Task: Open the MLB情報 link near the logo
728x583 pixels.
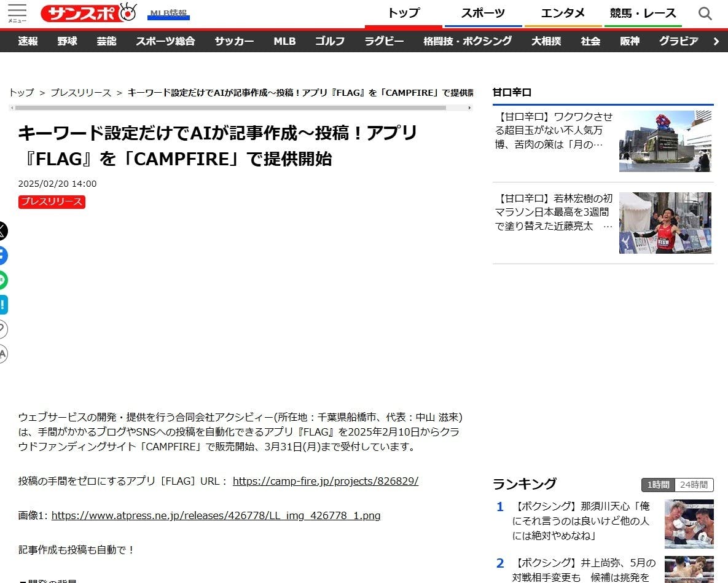Action: coord(168,14)
